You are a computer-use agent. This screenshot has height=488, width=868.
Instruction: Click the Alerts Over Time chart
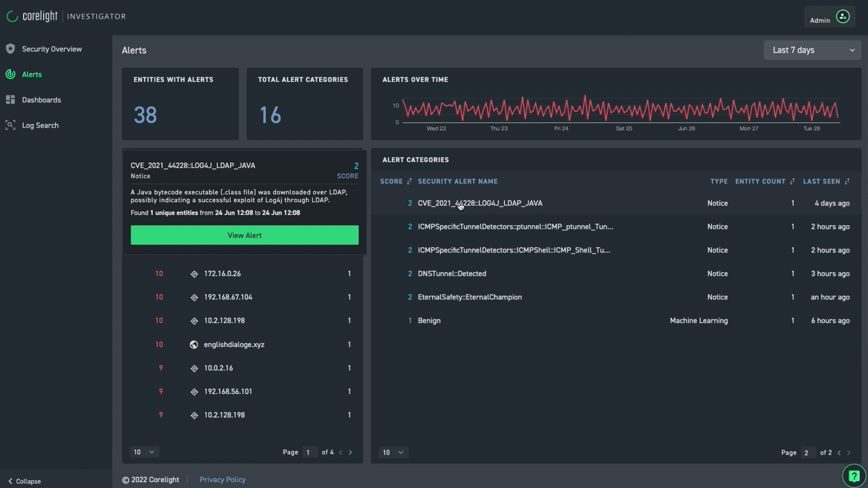coord(620,109)
